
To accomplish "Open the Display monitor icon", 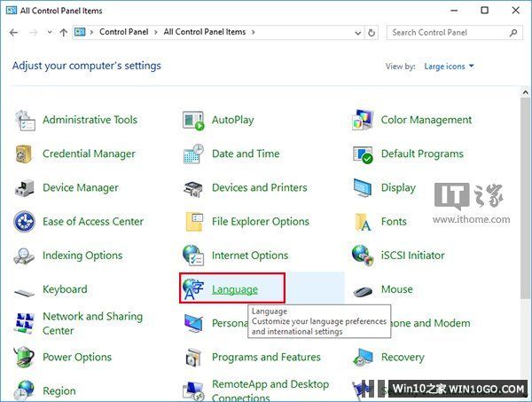I will (x=363, y=188).
